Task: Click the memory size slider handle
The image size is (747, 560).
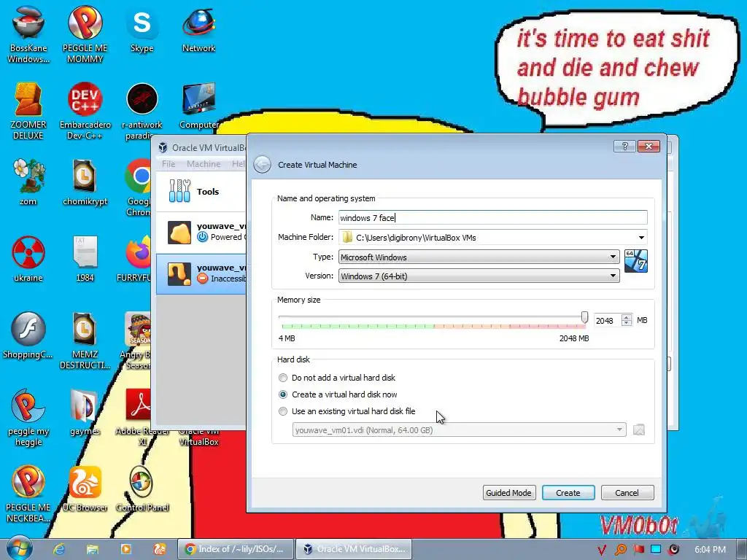Action: point(584,318)
